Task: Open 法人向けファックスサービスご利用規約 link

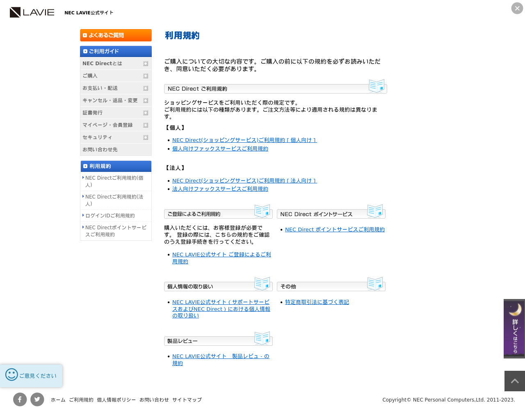Action: (220, 189)
